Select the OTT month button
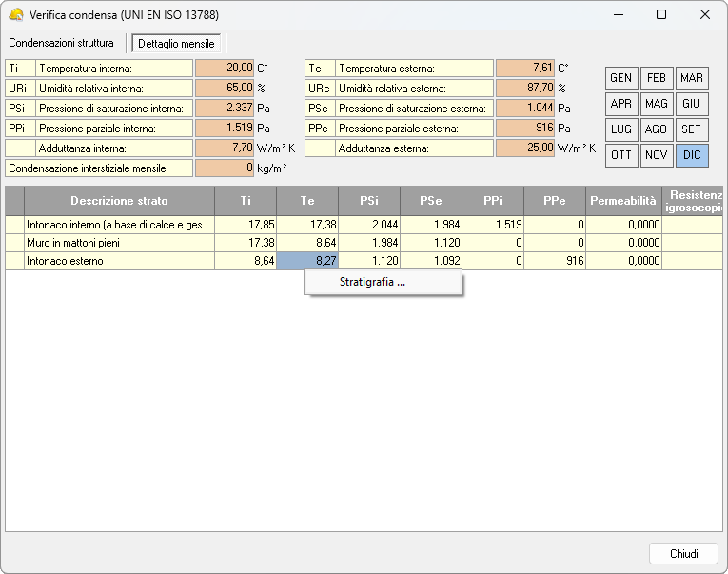The width and height of the screenshot is (728, 574). pos(621,155)
